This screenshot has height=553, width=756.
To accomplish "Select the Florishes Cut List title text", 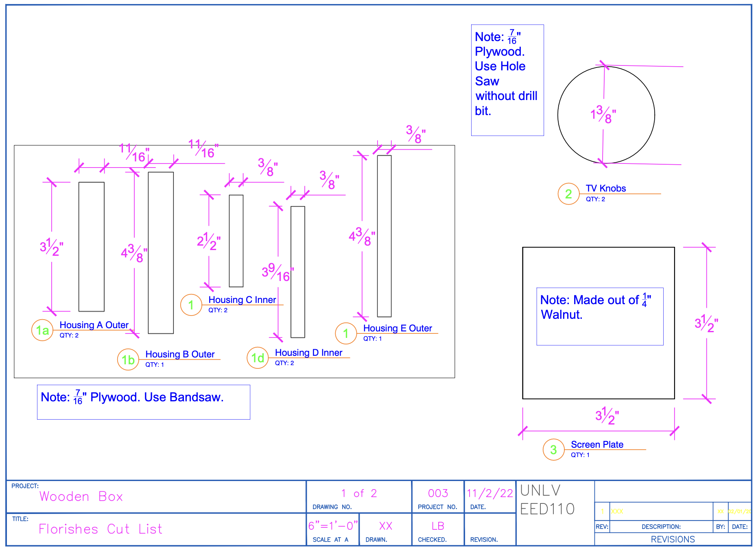I will [100, 529].
